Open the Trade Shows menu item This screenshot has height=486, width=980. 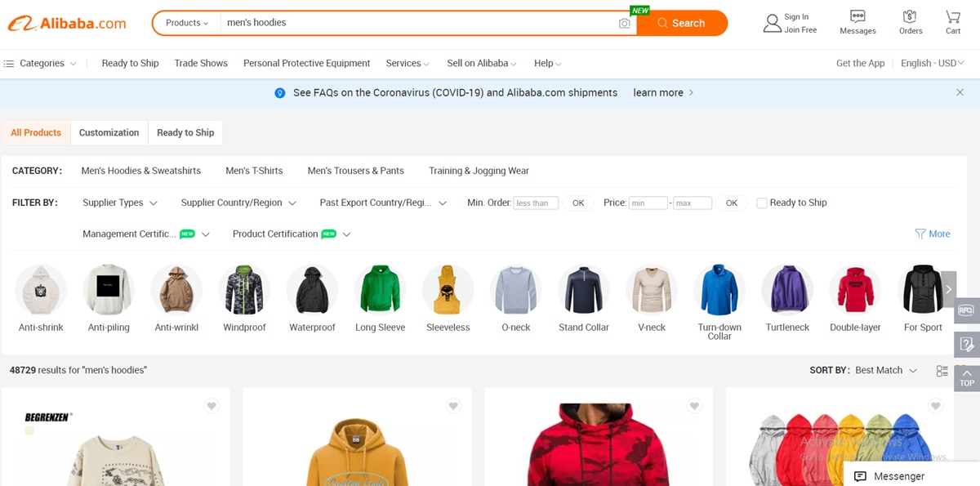click(x=201, y=64)
